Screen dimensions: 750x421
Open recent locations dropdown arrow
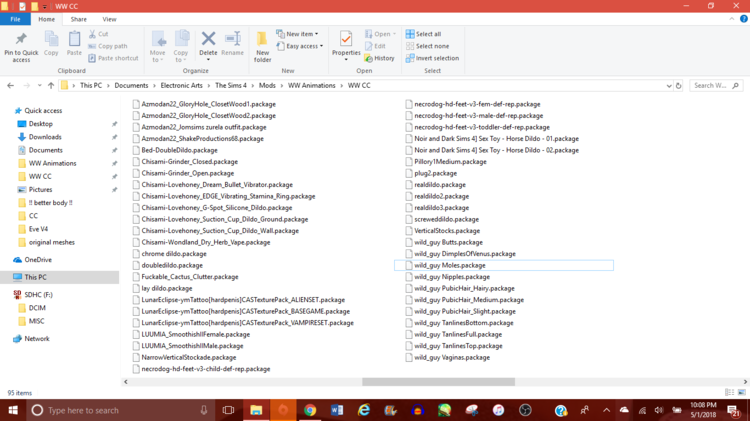39,85
